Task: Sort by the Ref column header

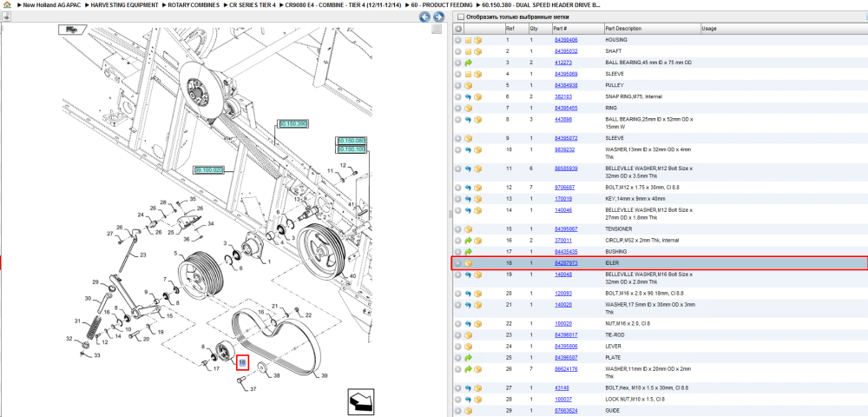Action: coord(516,29)
